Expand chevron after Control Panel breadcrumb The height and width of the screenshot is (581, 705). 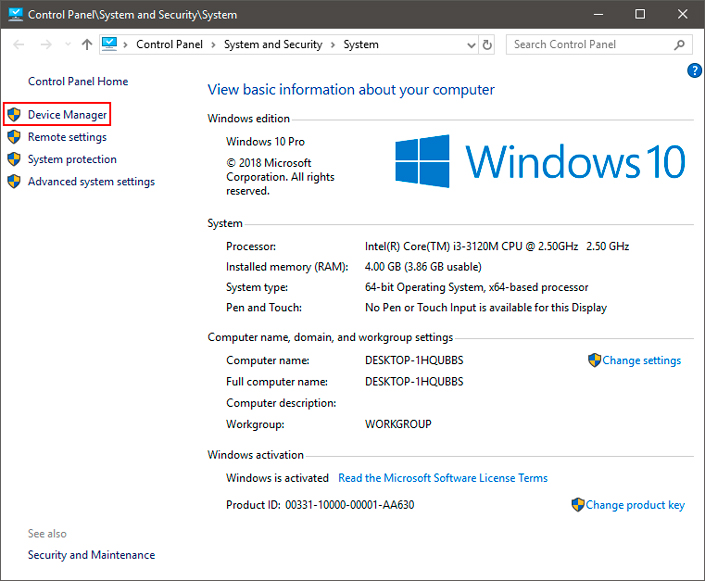click(x=214, y=45)
